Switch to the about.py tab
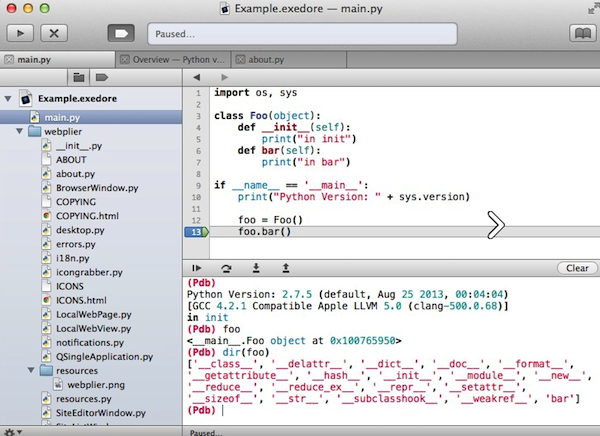Viewport: 600px width, 436px height. click(265, 59)
